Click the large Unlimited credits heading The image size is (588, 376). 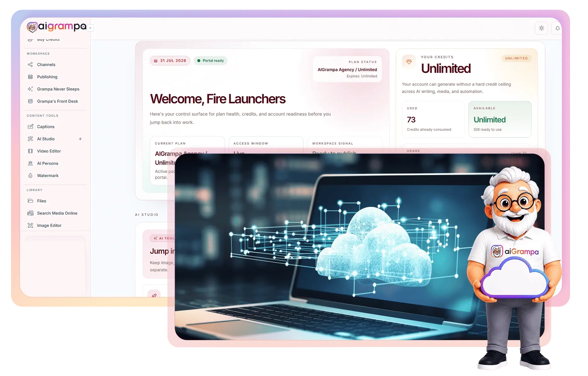[x=446, y=69]
